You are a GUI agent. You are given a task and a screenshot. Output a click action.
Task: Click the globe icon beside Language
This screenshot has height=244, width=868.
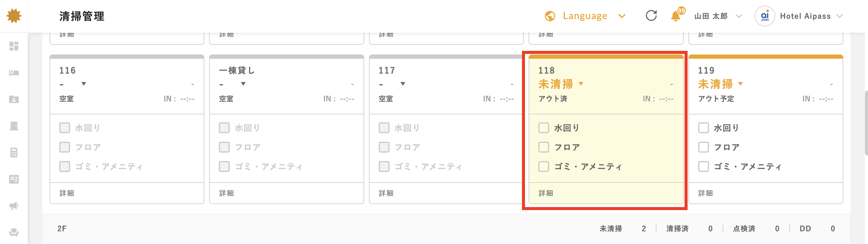550,16
